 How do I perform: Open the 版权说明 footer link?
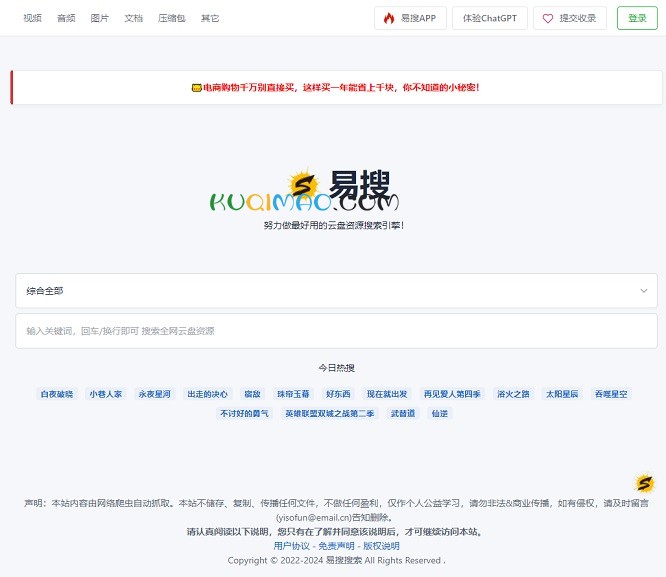pyautogui.click(x=381, y=546)
